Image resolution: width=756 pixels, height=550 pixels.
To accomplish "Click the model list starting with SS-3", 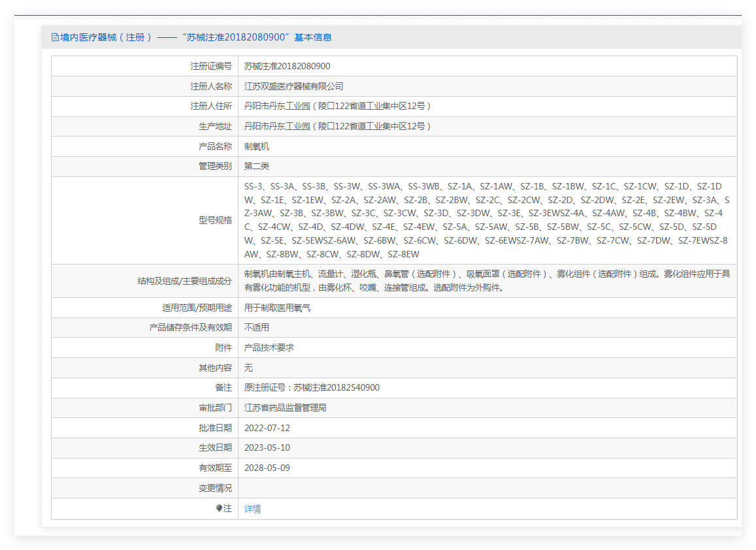I will (x=487, y=220).
